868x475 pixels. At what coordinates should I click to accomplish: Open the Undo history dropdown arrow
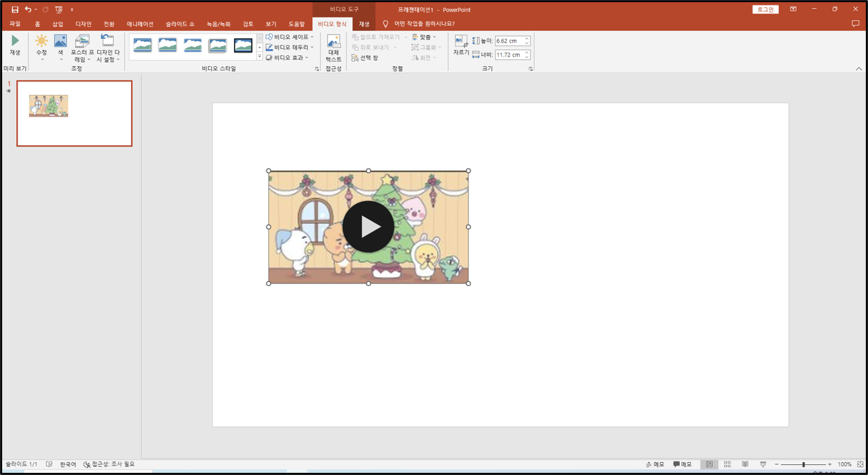[x=36, y=9]
